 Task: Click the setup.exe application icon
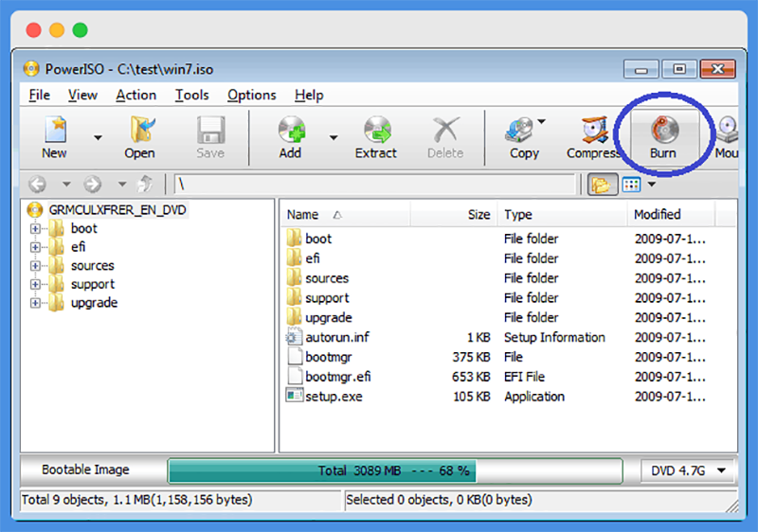coord(294,396)
